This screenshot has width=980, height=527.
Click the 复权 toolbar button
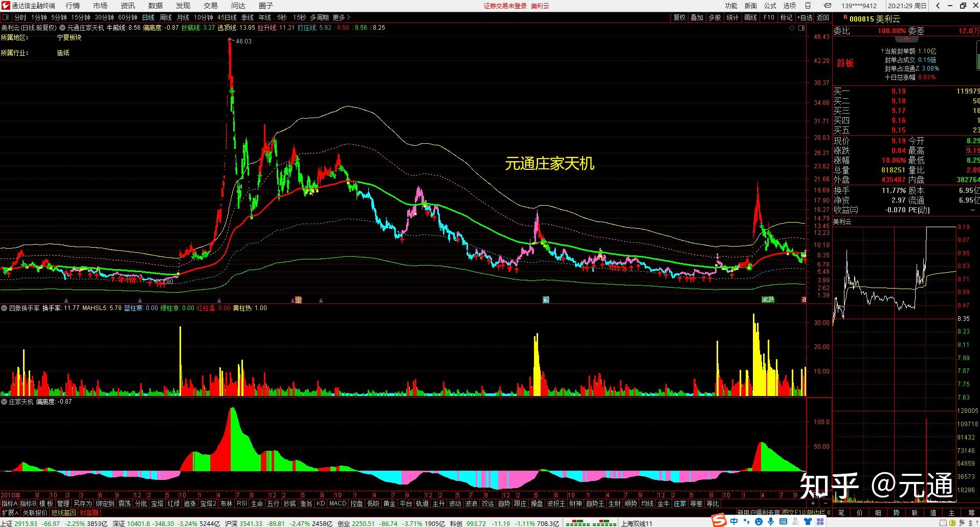pyautogui.click(x=679, y=17)
